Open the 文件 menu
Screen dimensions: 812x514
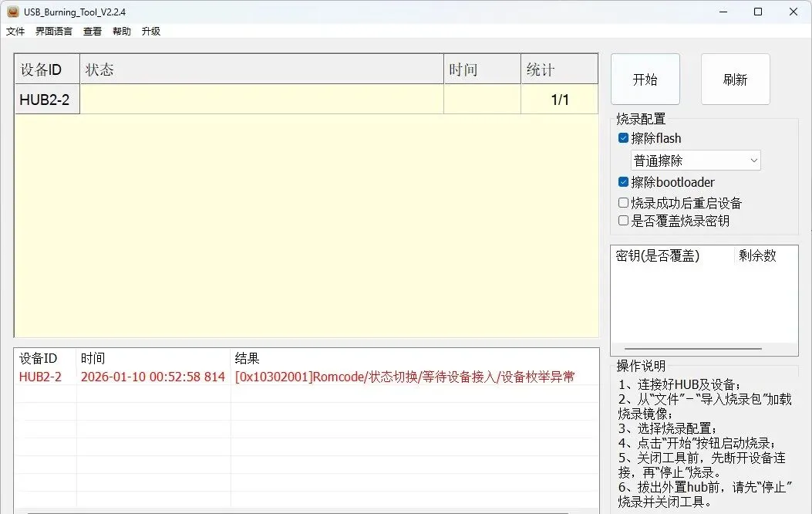(x=15, y=31)
